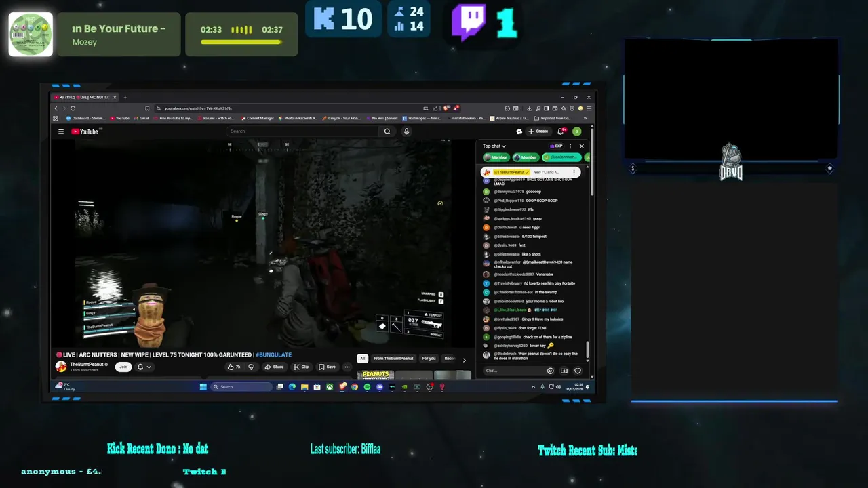The height and width of the screenshot is (488, 868).
Task: Like the video with thumbs up
Action: point(234,367)
